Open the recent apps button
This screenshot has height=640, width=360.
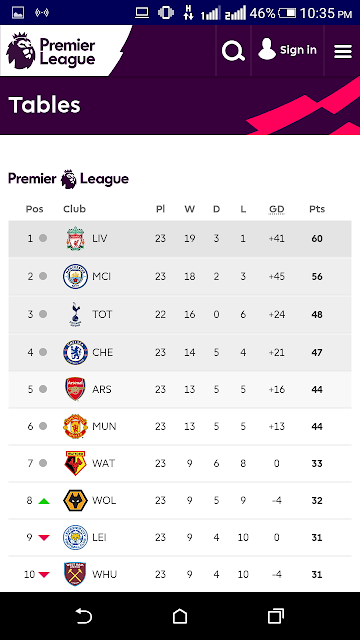click(276, 616)
